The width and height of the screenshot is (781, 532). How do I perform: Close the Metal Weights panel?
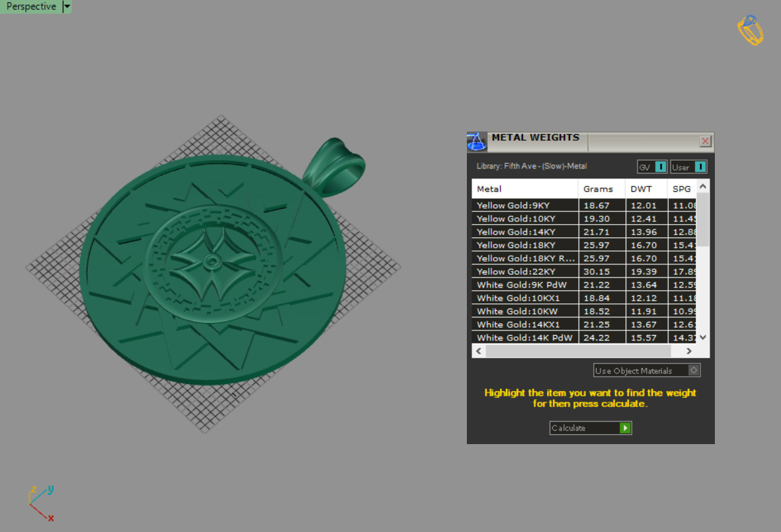706,141
